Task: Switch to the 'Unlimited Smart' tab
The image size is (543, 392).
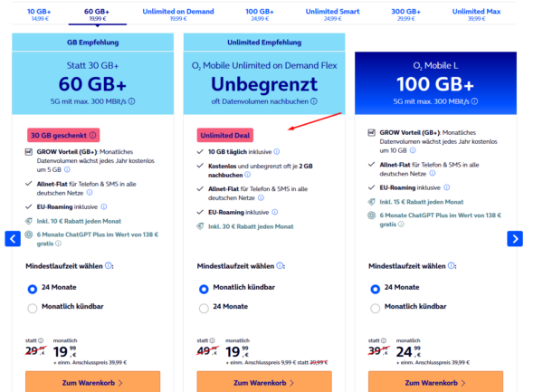Action: (x=332, y=14)
